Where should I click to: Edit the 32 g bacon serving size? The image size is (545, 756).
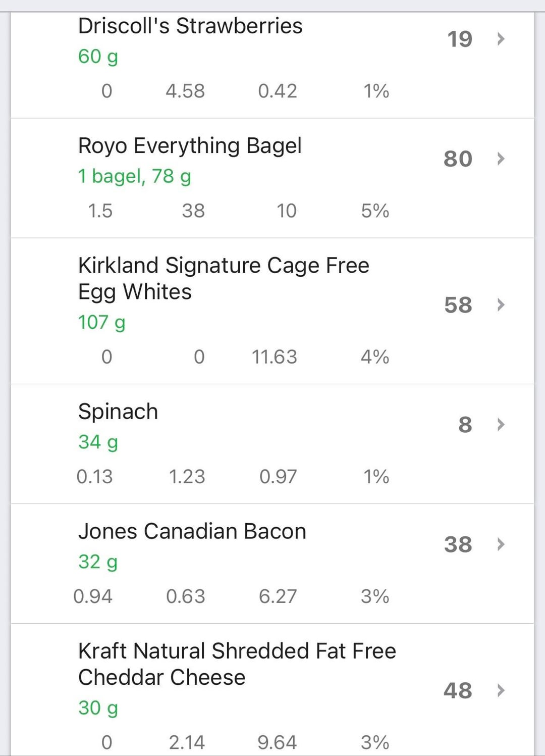[98, 562]
